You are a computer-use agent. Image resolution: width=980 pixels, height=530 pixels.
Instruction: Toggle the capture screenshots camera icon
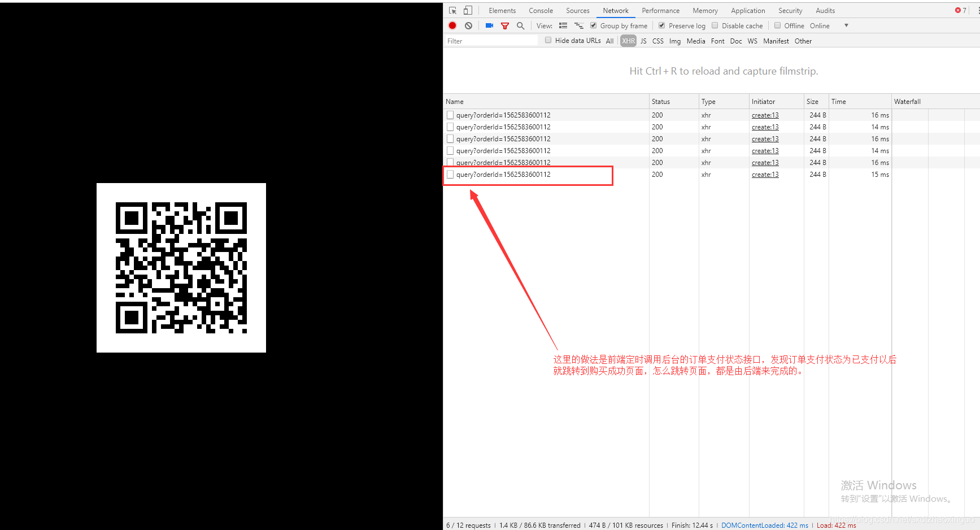[x=489, y=25]
